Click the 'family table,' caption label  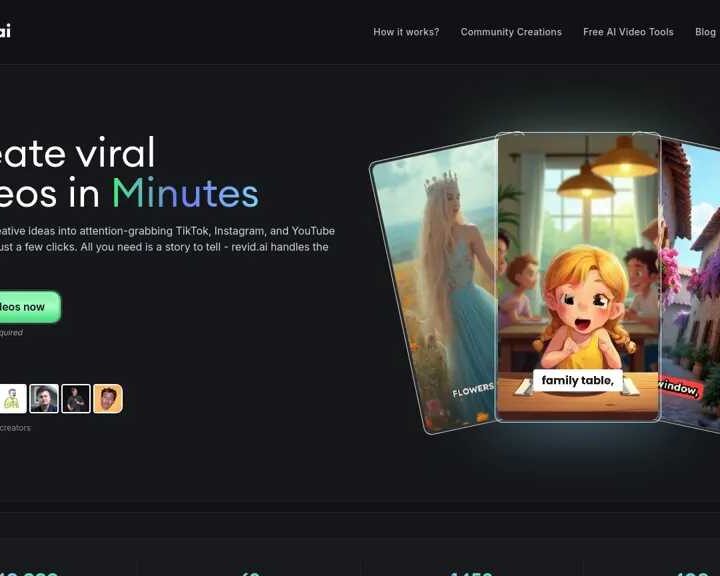pyautogui.click(x=578, y=380)
